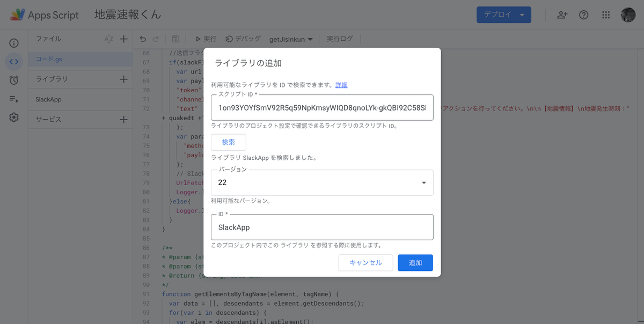
Task: Open the account profile avatar
Action: click(x=628, y=15)
